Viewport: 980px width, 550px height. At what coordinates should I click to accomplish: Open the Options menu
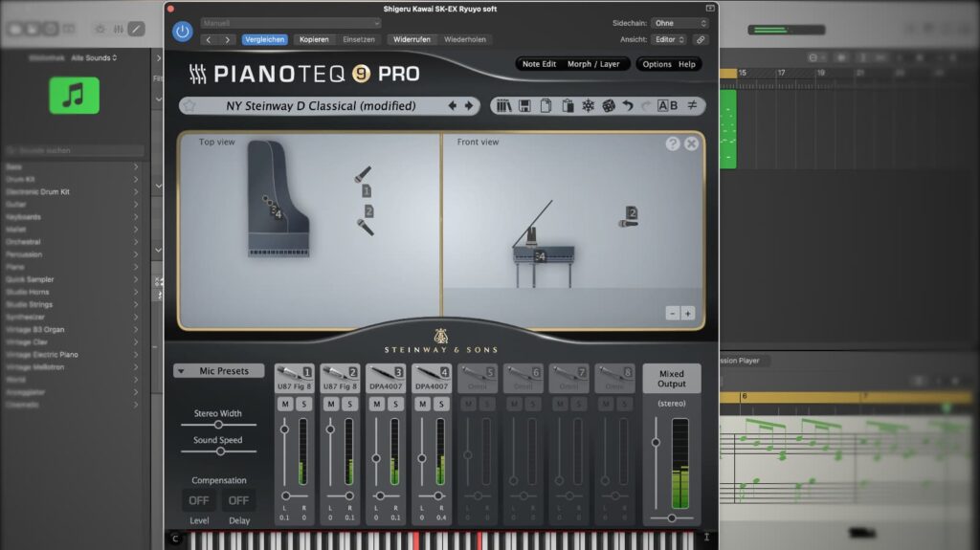tap(657, 64)
